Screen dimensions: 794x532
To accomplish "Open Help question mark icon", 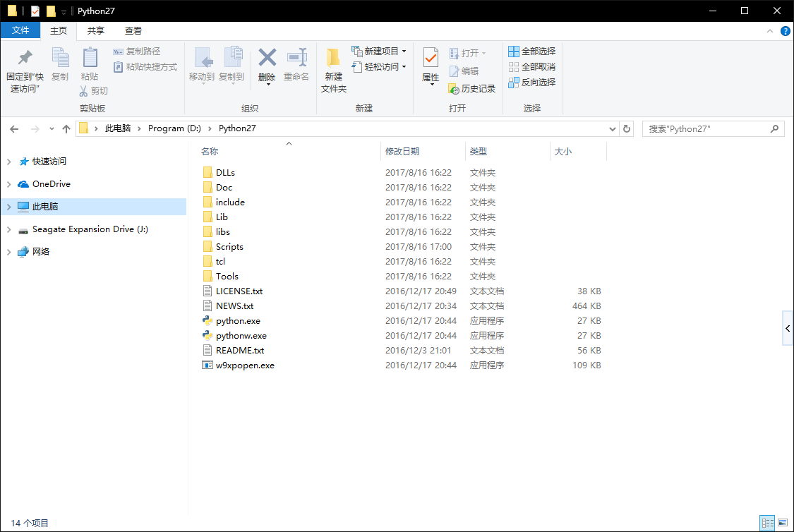I will coord(785,31).
